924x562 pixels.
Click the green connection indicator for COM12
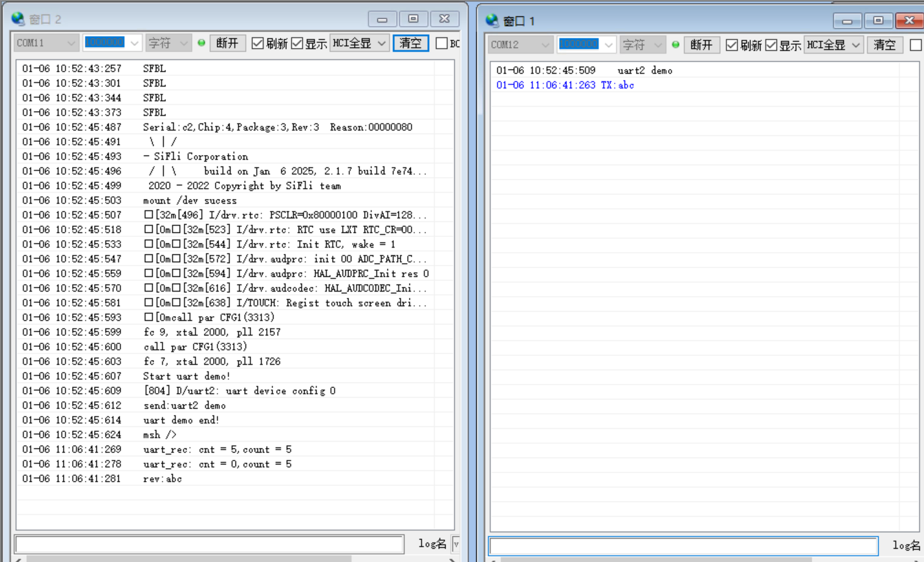point(676,45)
